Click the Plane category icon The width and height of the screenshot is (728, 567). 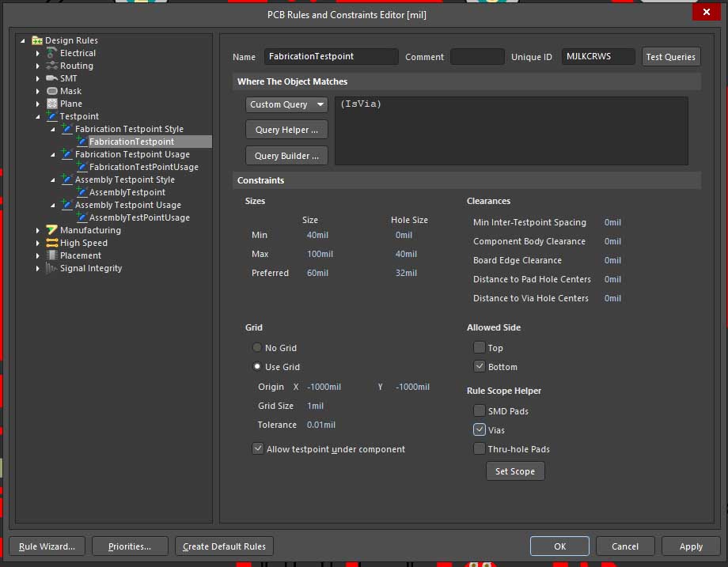pyautogui.click(x=52, y=104)
